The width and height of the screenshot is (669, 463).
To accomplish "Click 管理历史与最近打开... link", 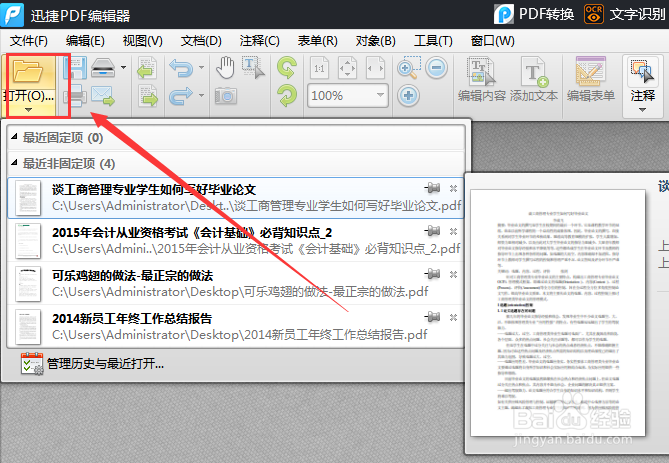I will [92, 364].
